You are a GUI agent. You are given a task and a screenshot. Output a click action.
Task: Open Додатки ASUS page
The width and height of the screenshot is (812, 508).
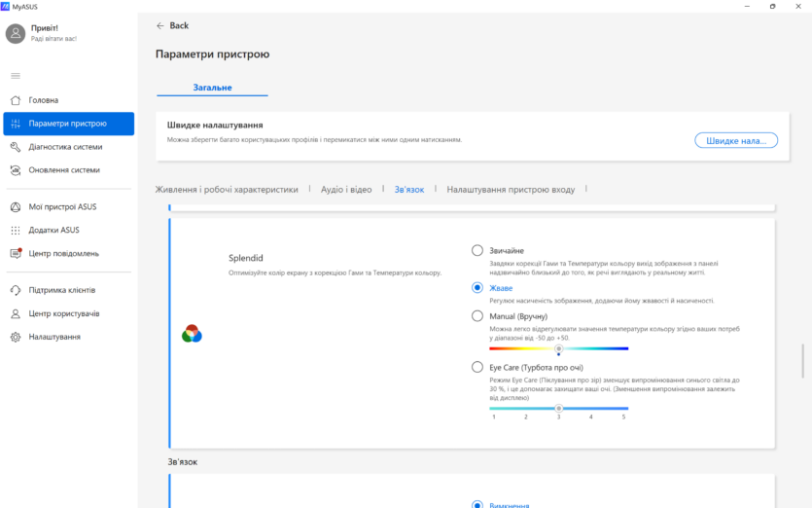[x=68, y=230]
